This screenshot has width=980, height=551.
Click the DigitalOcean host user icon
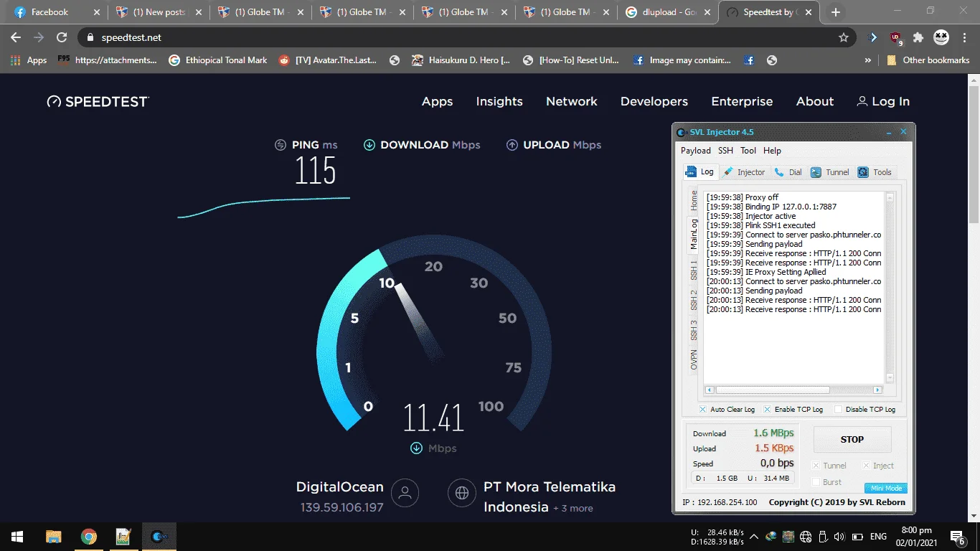(405, 493)
